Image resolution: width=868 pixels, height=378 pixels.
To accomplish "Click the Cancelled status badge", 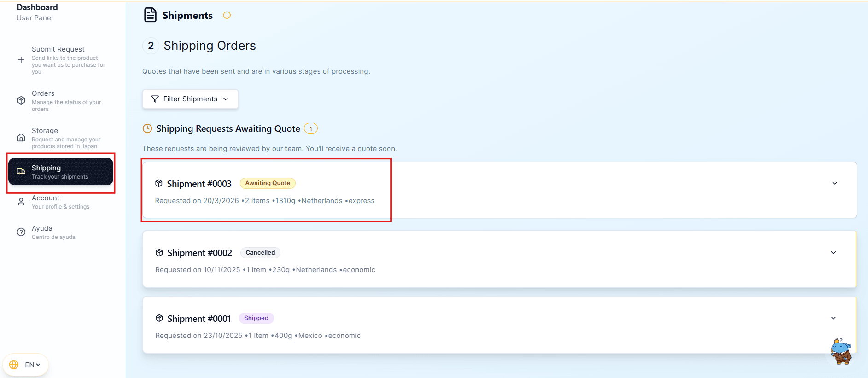I will tap(260, 253).
